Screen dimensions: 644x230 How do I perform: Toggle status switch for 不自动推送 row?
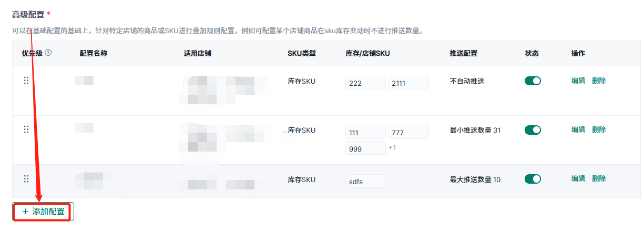[x=533, y=81]
